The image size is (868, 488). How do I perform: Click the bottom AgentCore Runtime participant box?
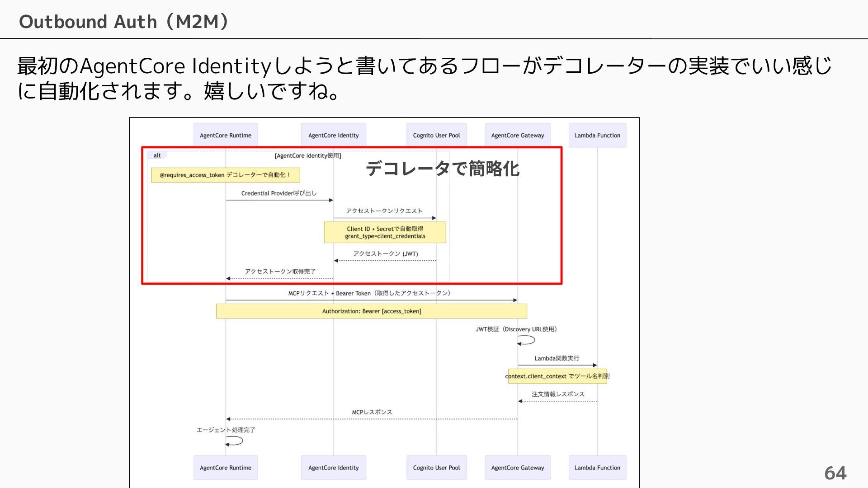[226, 468]
